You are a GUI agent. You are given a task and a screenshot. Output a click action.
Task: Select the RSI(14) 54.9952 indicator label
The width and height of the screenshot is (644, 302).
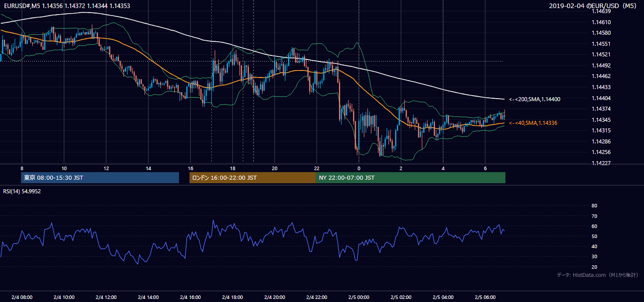22,191
